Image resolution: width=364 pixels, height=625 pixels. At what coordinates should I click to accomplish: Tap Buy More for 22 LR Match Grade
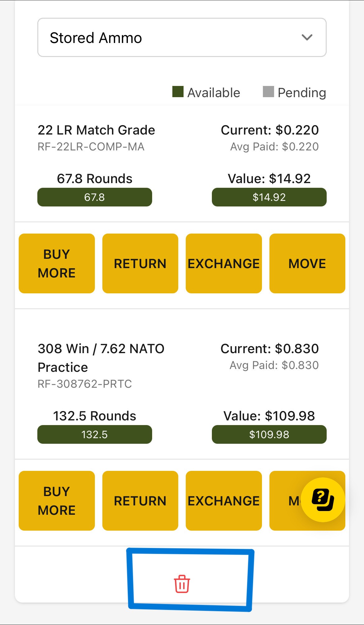tap(57, 263)
